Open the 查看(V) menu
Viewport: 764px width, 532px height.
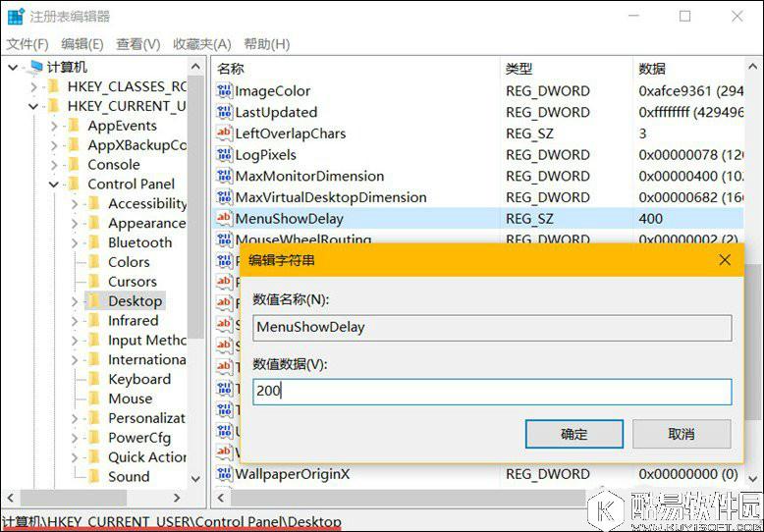click(137, 44)
